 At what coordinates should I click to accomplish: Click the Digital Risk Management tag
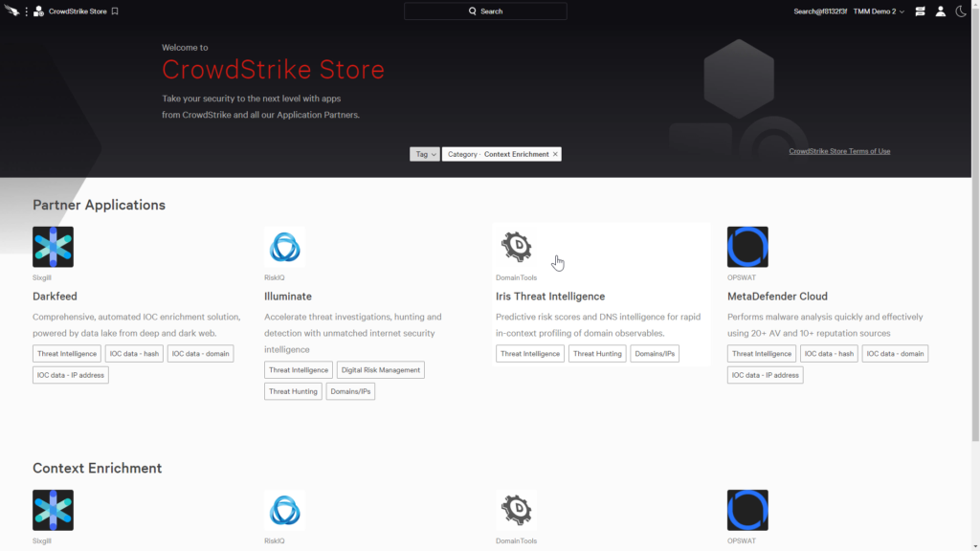[x=381, y=370]
